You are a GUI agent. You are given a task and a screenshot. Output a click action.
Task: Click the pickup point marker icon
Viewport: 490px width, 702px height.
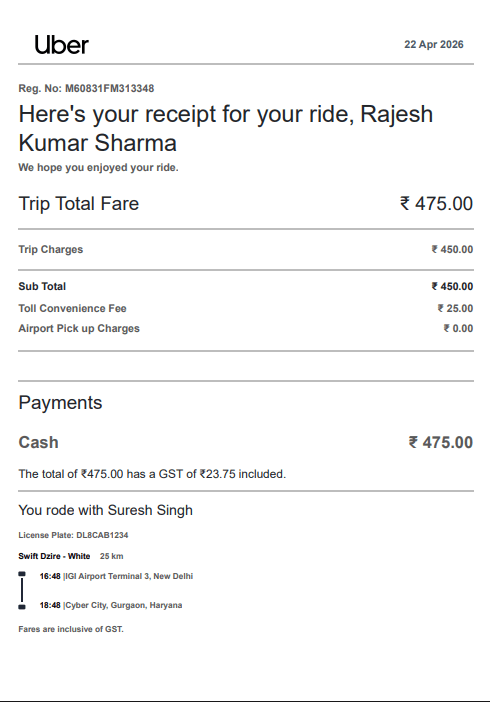[22, 574]
